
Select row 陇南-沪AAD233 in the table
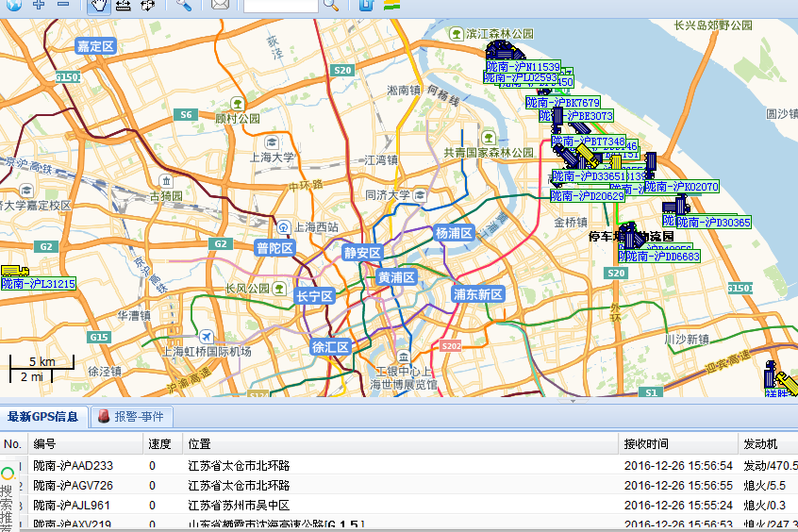pyautogui.click(x=74, y=465)
